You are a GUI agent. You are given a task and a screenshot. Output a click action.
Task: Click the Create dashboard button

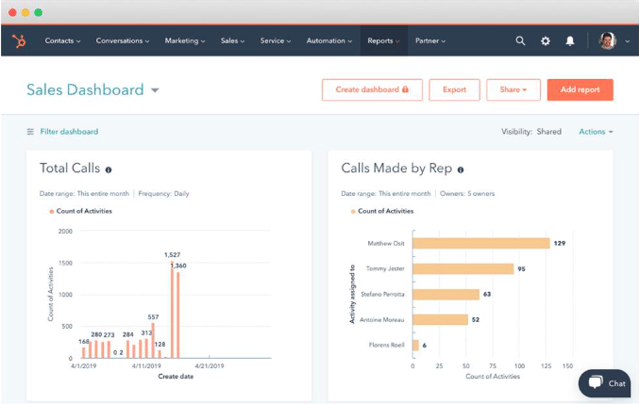[x=372, y=90]
